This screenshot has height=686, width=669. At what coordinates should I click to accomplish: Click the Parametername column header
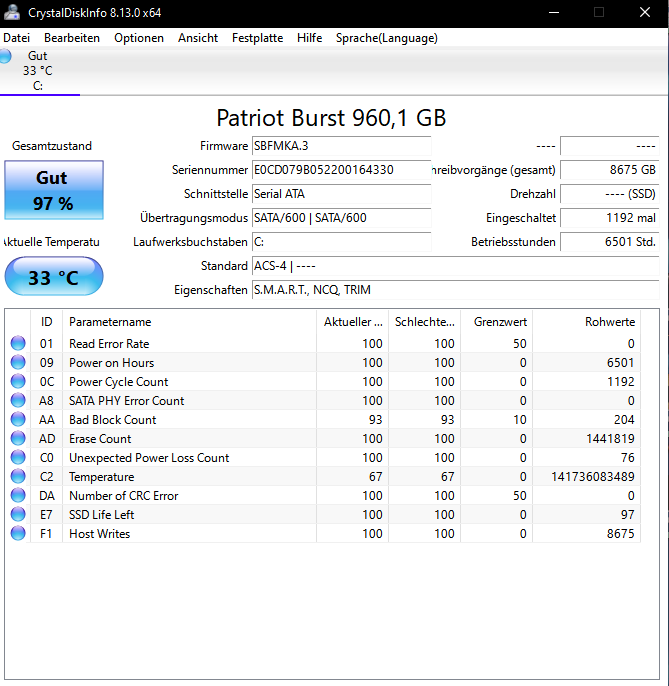point(189,322)
